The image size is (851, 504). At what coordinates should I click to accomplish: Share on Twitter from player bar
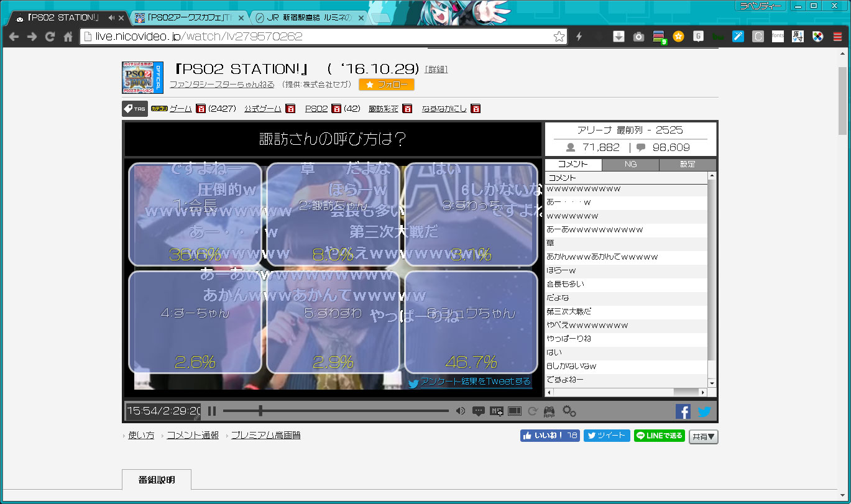pos(704,411)
